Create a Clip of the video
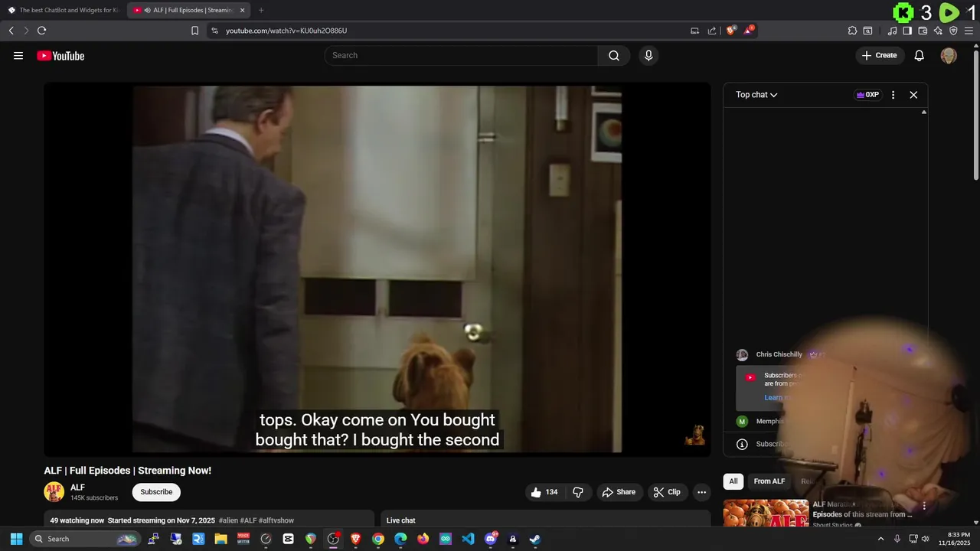Screen dimensions: 980x551 click(x=667, y=492)
